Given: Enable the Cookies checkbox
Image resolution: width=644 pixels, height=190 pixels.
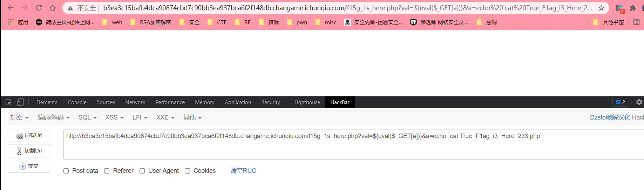Looking at the screenshot, I should [x=188, y=171].
